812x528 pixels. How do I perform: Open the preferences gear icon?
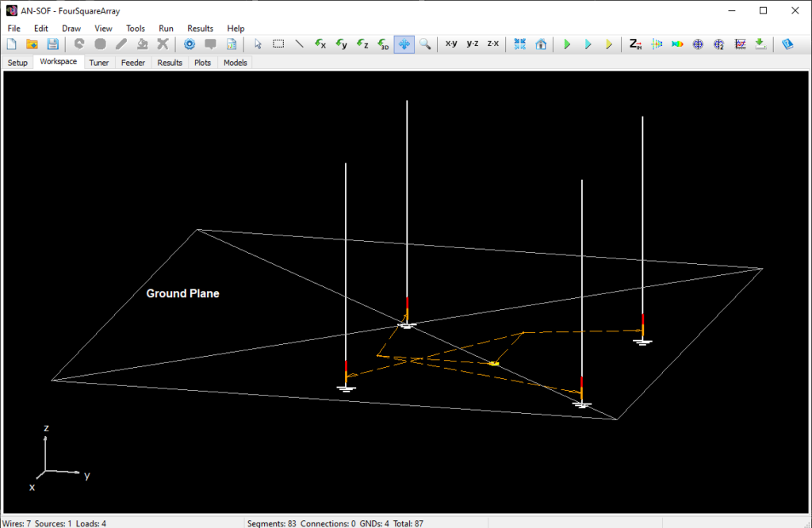tap(189, 44)
